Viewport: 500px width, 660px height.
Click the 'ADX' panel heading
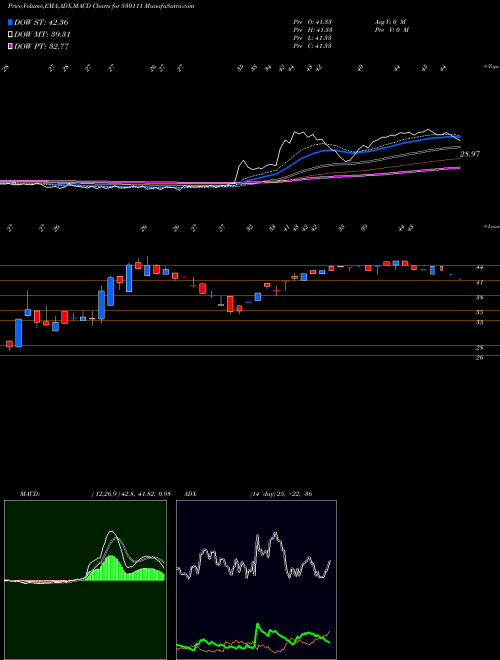pos(191,494)
